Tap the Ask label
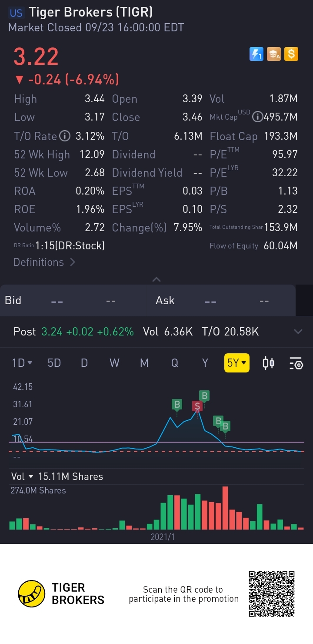Image resolution: width=313 pixels, height=644 pixels. [165, 300]
